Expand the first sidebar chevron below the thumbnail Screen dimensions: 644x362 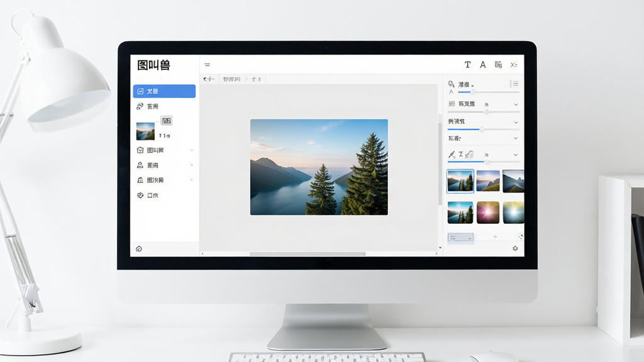coord(191,150)
